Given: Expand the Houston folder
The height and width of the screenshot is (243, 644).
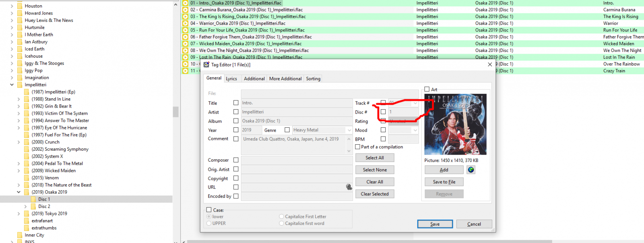Looking at the screenshot, I should (12, 6).
